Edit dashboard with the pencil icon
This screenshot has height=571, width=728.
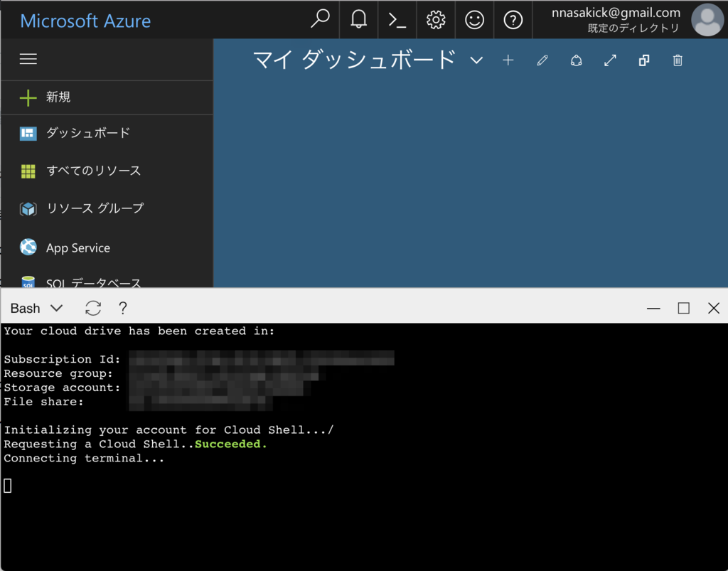542,60
